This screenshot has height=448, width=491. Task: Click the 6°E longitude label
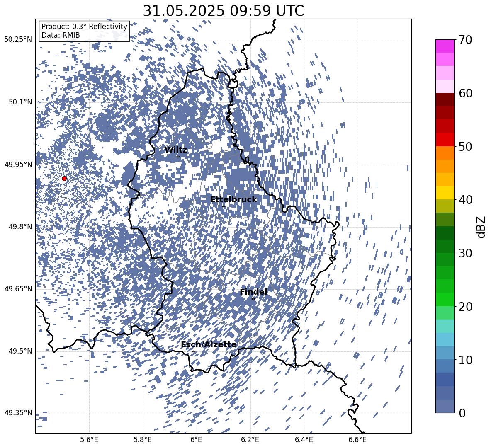click(x=196, y=440)
